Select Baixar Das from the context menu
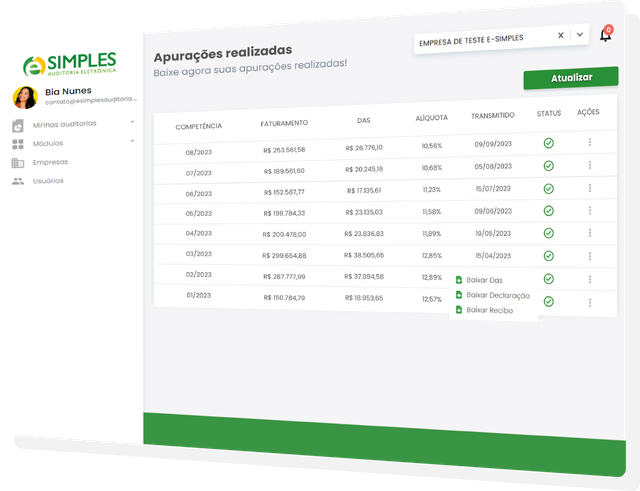Viewport: 640px width, 491px height. click(484, 280)
